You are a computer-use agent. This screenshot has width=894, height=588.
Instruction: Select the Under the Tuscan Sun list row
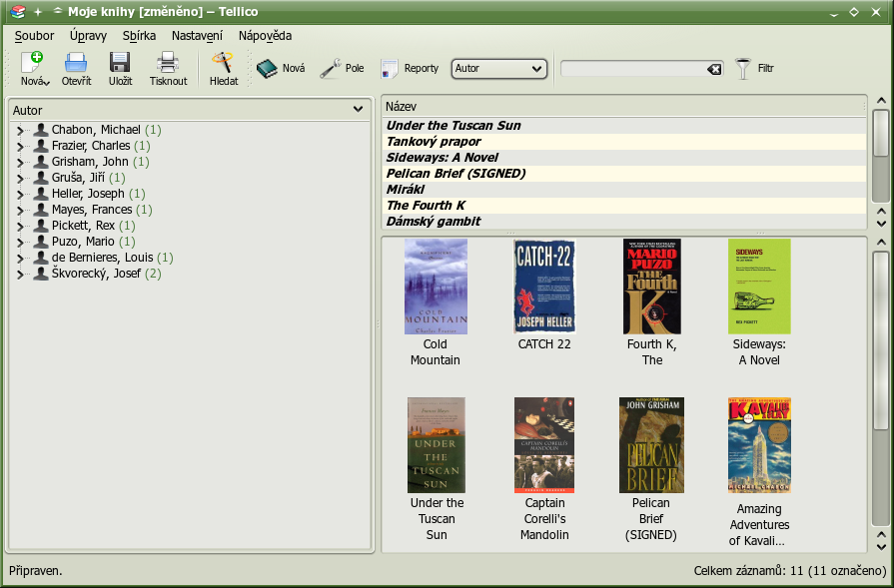[x=624, y=126]
